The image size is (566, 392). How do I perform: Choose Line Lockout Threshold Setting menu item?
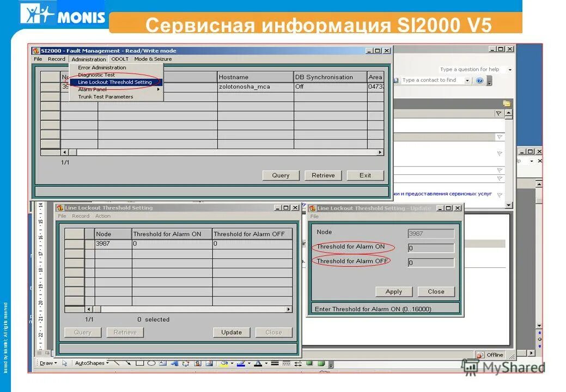(x=115, y=82)
